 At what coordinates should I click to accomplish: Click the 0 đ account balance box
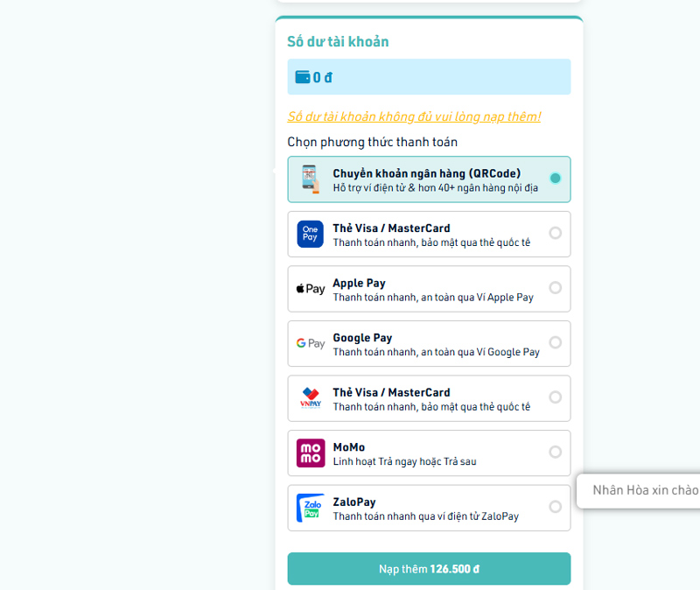(429, 77)
